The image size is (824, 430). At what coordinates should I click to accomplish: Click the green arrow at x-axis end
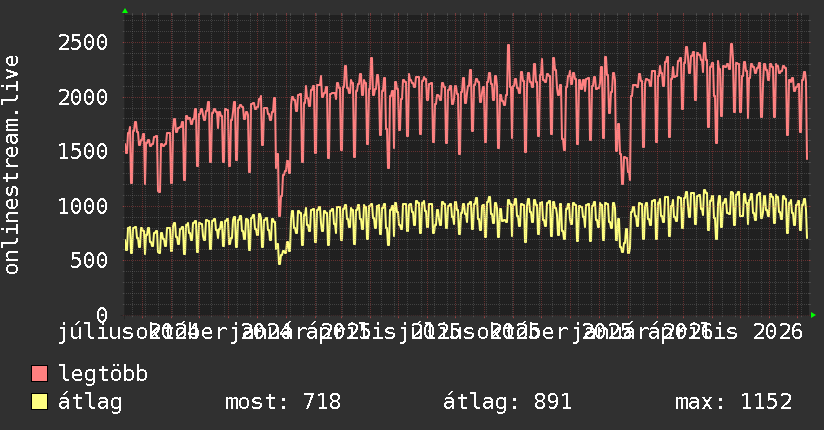coord(813,315)
